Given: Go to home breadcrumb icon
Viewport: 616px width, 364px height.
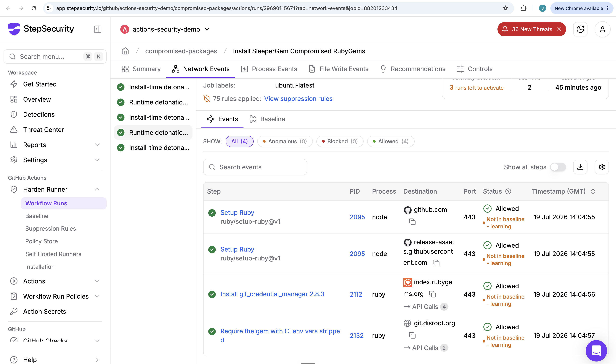Looking at the screenshot, I should tap(125, 51).
